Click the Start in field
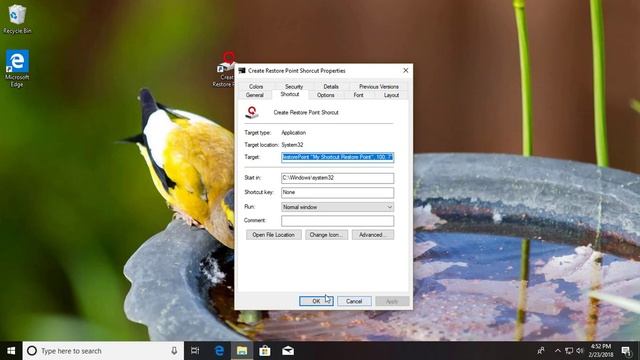The height and width of the screenshot is (360, 640). 338,178
